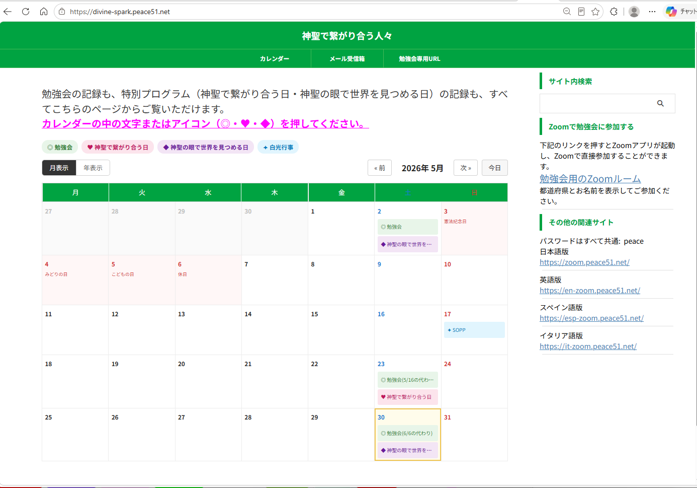Open the esp-zoom.peace51.net Spanish link
697x488 pixels.
point(591,318)
